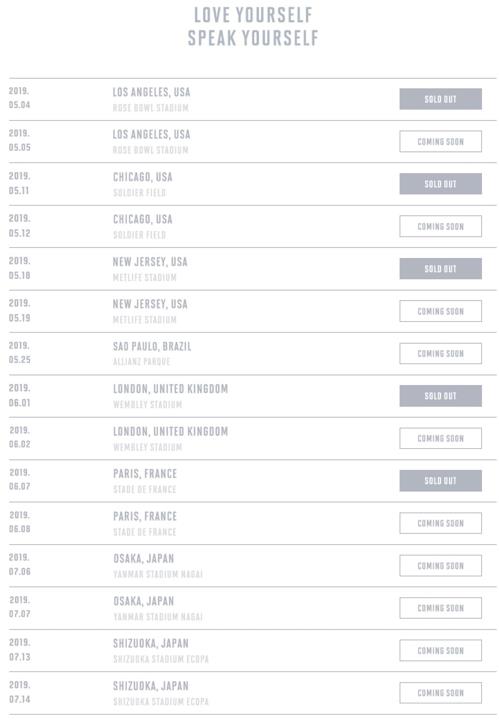Click COMING SOON for Osaka 07.06

(x=440, y=566)
